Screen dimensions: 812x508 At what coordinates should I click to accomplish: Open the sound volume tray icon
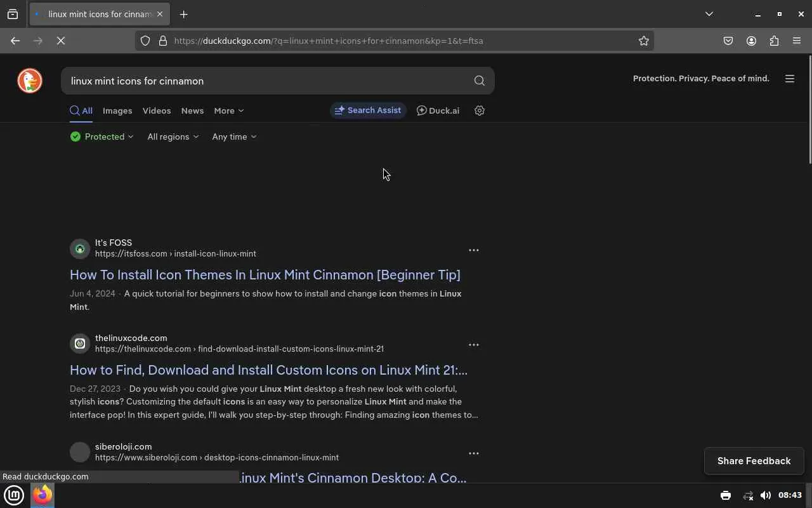tap(766, 495)
